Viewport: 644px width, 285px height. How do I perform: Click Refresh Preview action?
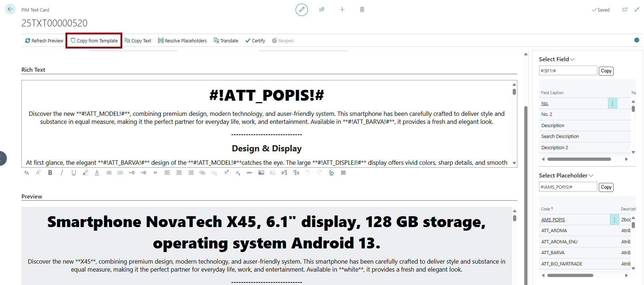[x=44, y=41]
